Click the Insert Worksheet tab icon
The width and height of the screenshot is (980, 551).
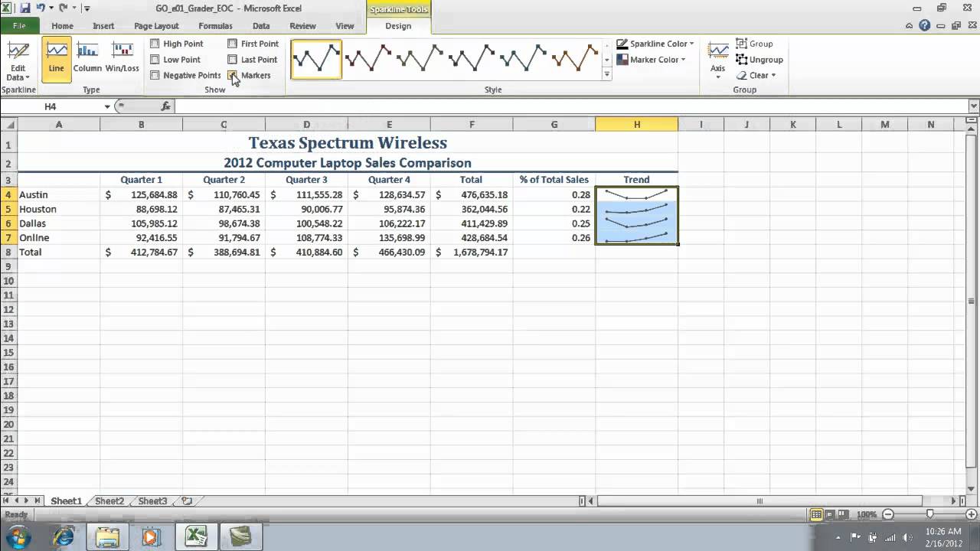point(186,501)
